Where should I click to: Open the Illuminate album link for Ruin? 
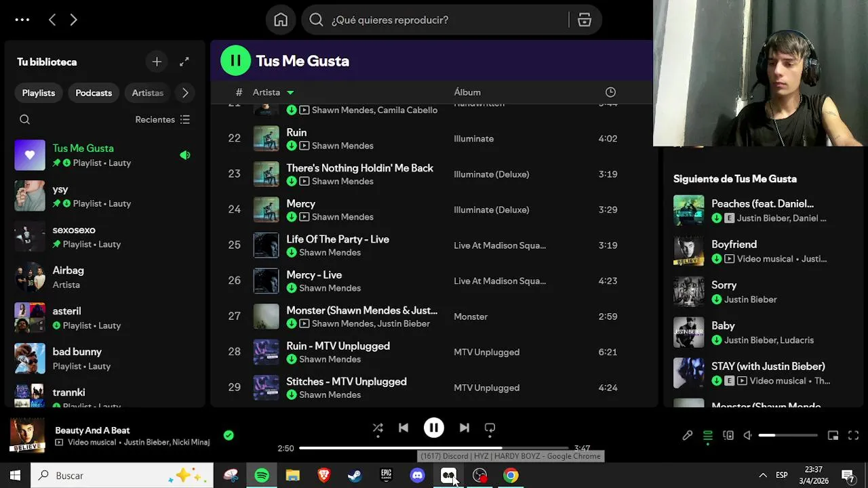tap(473, 138)
